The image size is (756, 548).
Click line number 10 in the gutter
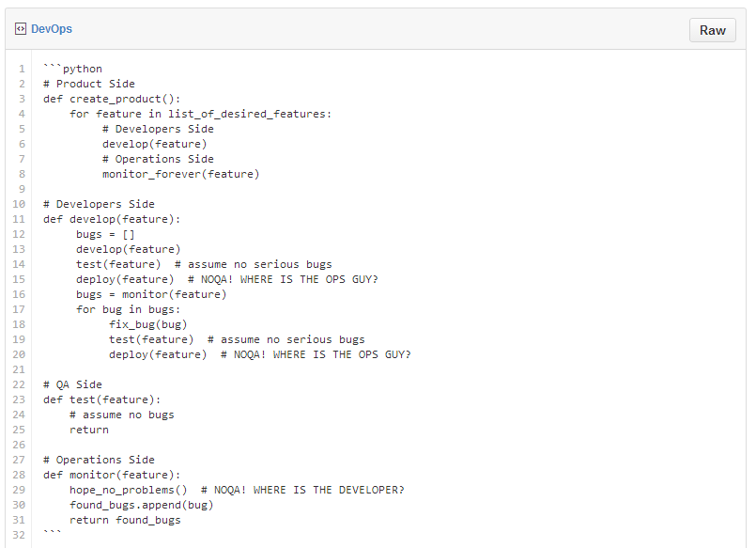click(x=19, y=204)
